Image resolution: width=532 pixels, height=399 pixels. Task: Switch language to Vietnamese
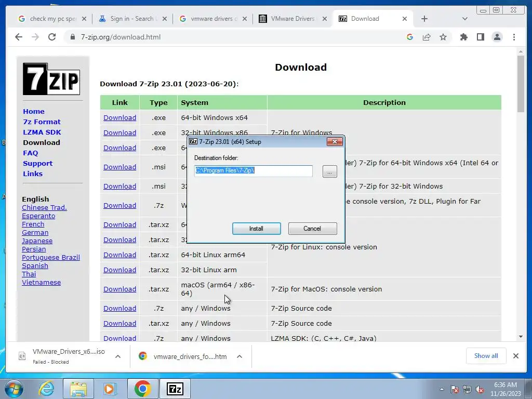pos(41,283)
